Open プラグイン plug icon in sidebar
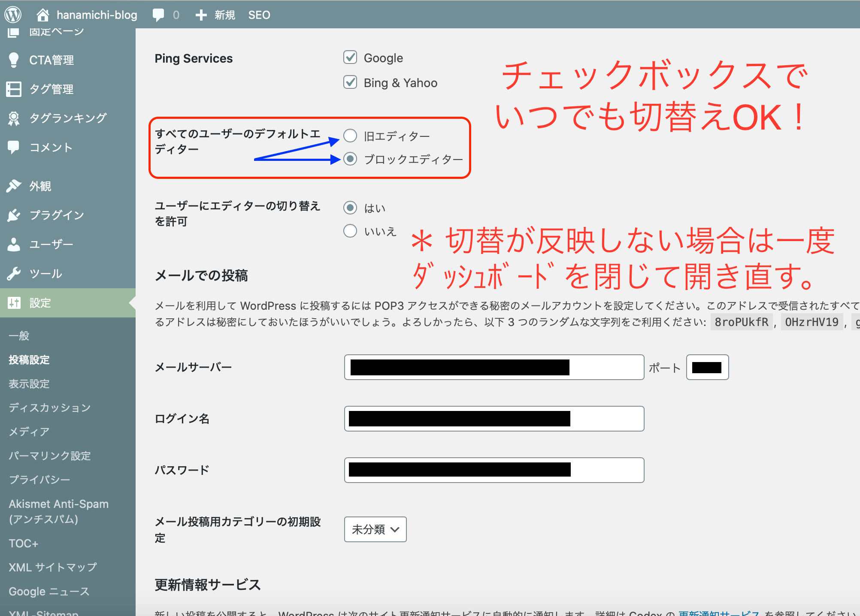Image resolution: width=860 pixels, height=616 pixels. coord(14,215)
